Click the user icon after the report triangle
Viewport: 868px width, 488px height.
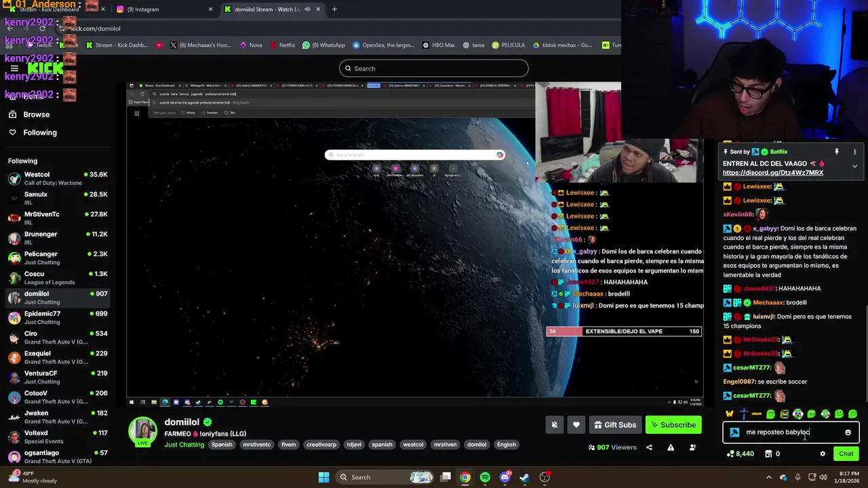692,447
